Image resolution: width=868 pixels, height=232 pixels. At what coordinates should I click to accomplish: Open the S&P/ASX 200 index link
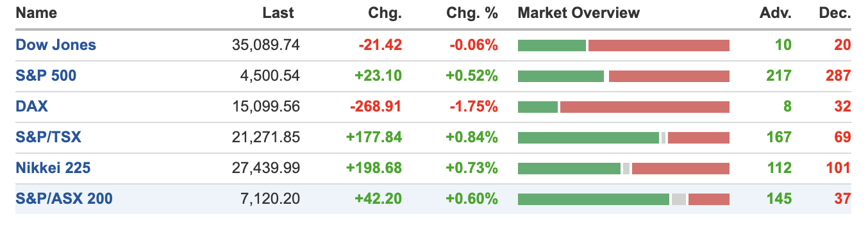click(x=64, y=199)
